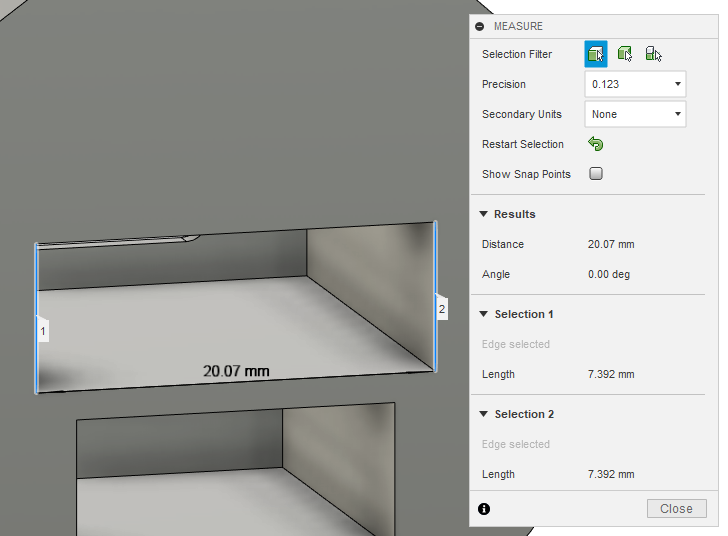Click the Restart Selection label
This screenshot has height=536, width=728.
tap(523, 144)
